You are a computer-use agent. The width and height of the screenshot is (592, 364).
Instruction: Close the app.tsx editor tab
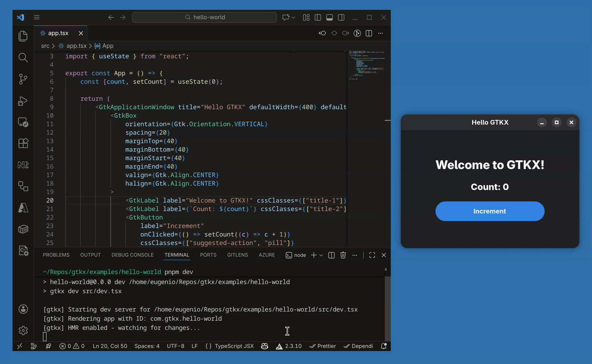tap(81, 33)
